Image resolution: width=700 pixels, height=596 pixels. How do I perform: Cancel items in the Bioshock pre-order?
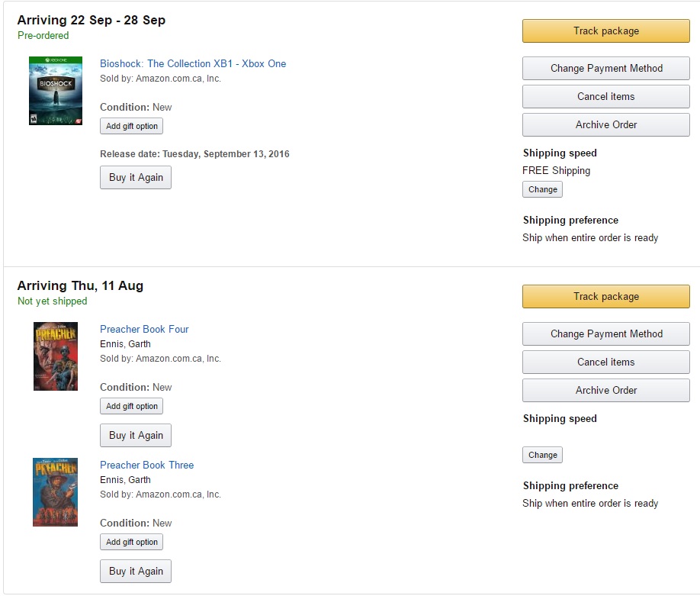(605, 97)
